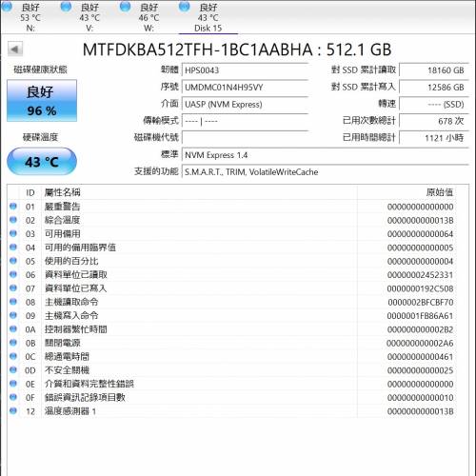Click the transfer mode field
Screen dimensions: 476x476
[x=245, y=121]
